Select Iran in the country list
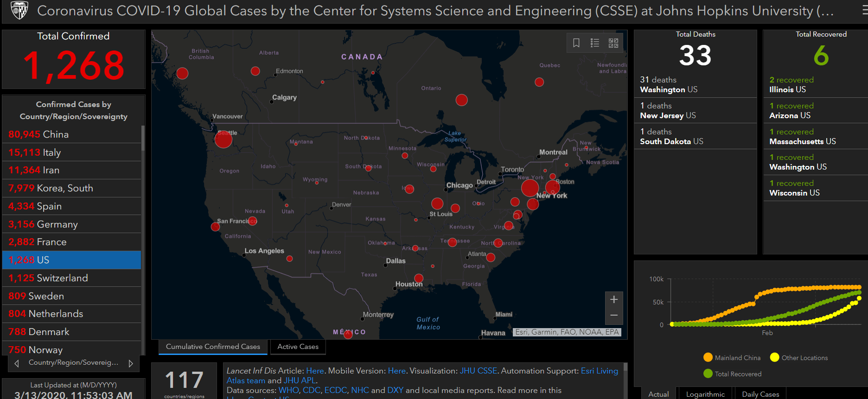Screen dimensions: 868x399 [72, 170]
